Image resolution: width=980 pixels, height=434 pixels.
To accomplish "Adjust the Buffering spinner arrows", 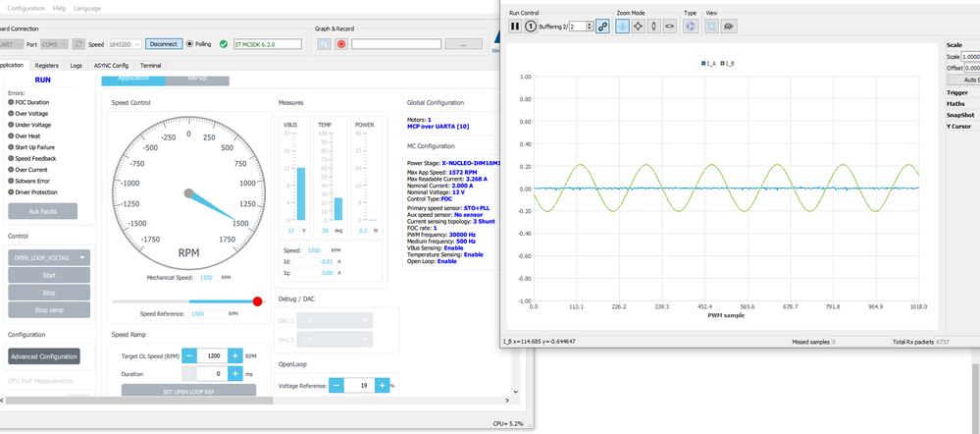I will click(x=590, y=27).
